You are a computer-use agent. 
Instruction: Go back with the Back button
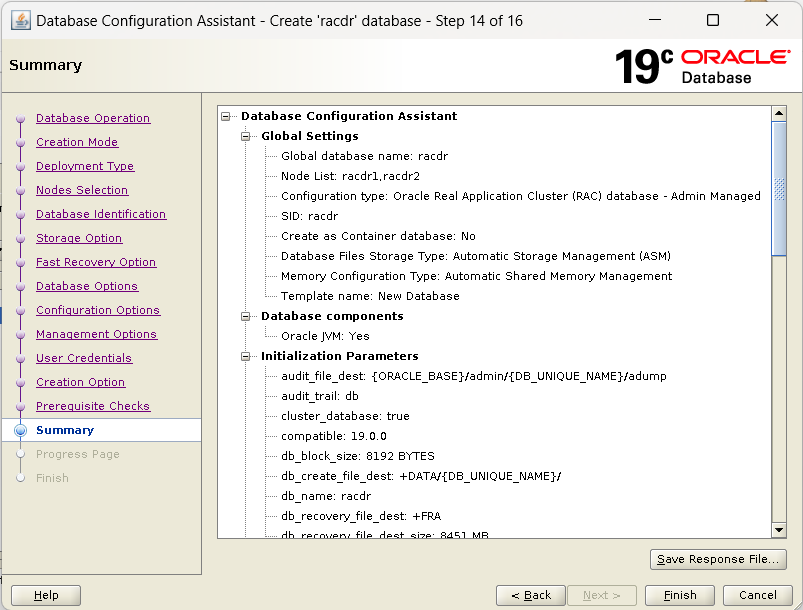[531, 595]
